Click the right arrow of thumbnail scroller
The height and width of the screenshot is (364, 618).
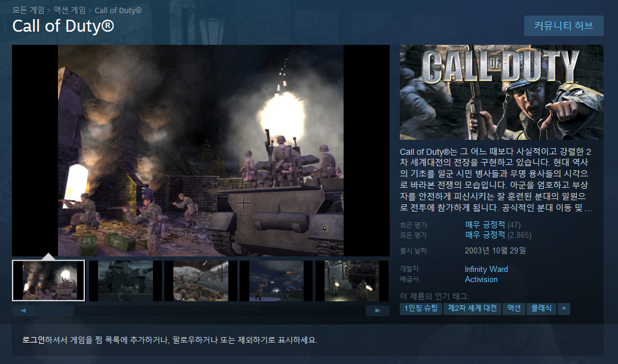pos(378,310)
